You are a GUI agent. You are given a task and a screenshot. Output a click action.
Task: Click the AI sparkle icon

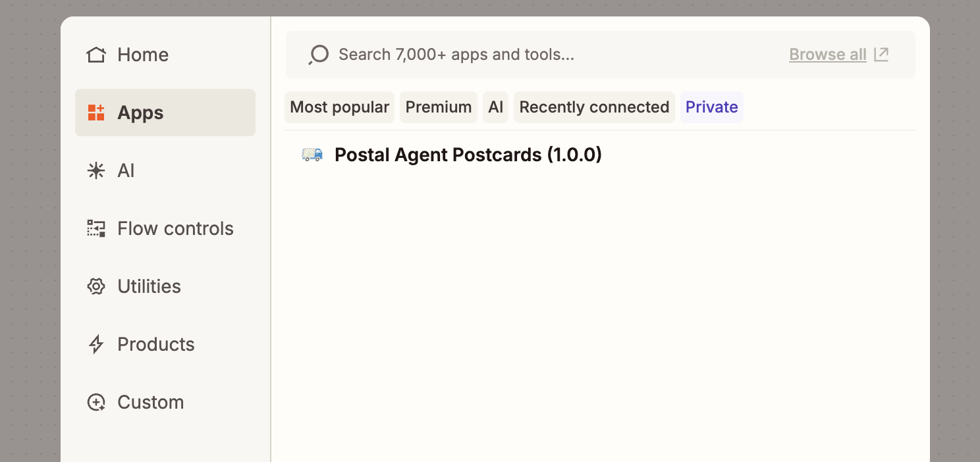click(x=96, y=171)
